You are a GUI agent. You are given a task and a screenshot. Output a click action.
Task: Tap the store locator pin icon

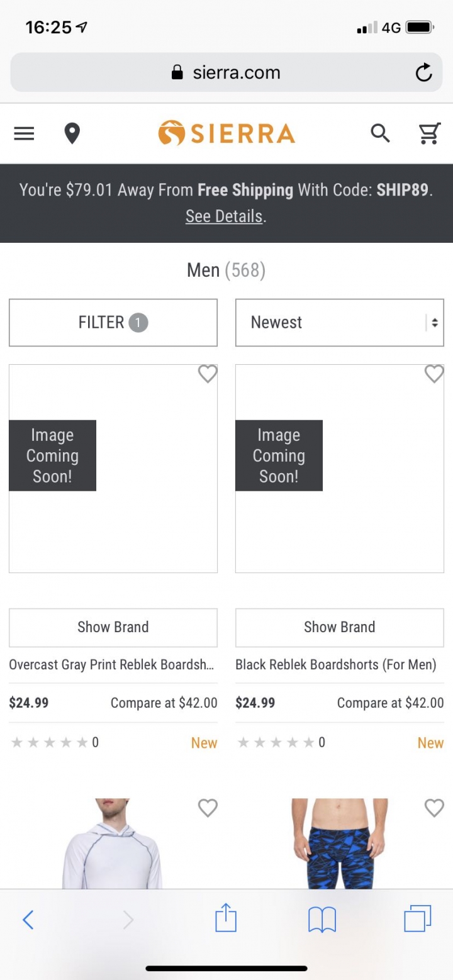(72, 133)
